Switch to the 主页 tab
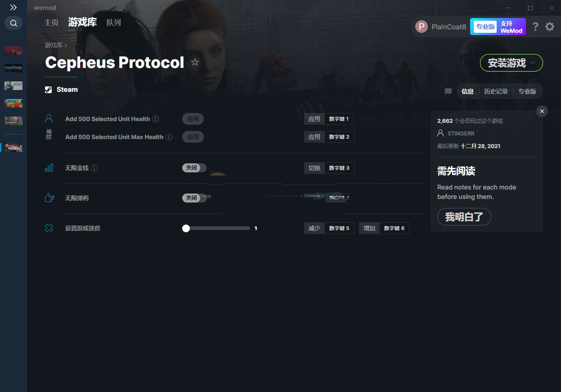561x392 pixels. pos(51,23)
